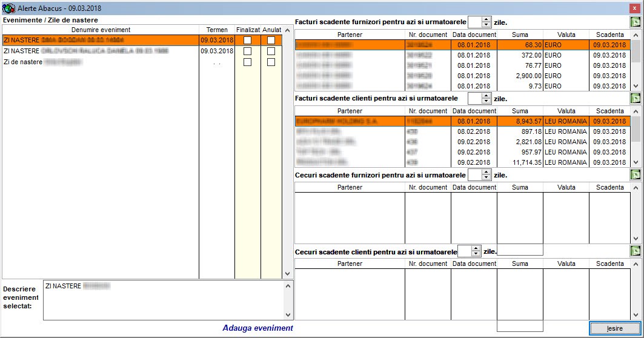Sort events by Denumire eveniment header
644x338 pixels.
101,30
